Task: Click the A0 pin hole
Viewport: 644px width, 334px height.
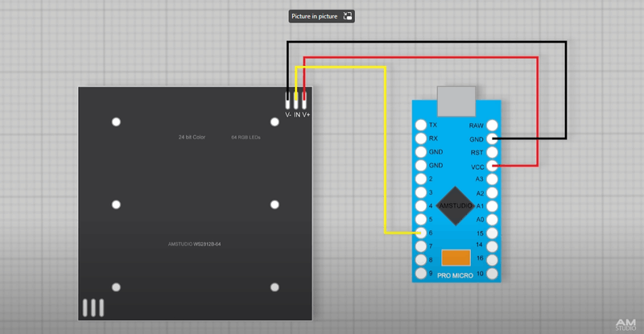Action: click(x=492, y=220)
